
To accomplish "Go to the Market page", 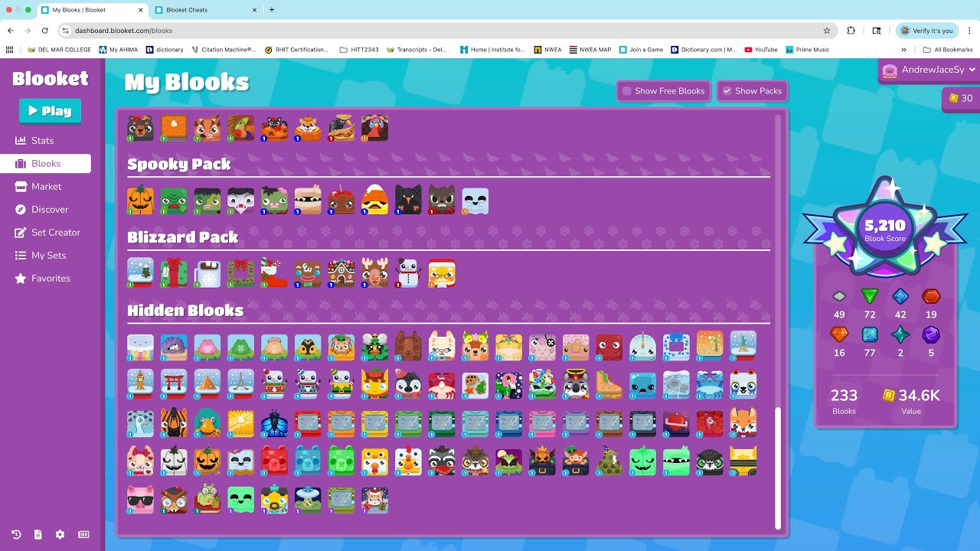I will (x=45, y=187).
